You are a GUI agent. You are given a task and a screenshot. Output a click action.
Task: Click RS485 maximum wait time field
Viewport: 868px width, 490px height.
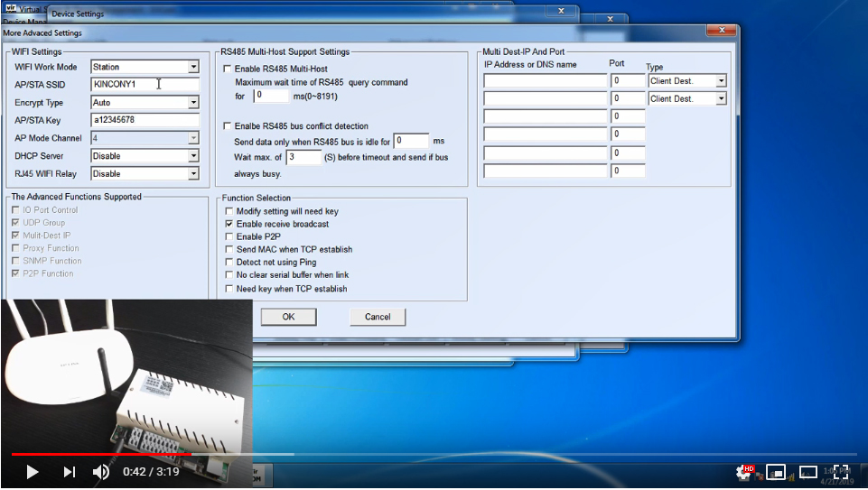pyautogui.click(x=271, y=96)
